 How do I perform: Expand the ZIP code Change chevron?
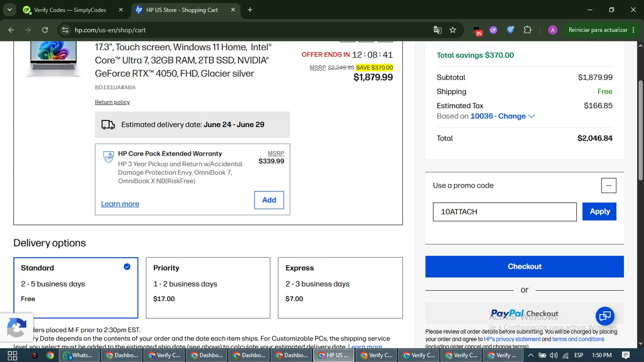(532, 116)
